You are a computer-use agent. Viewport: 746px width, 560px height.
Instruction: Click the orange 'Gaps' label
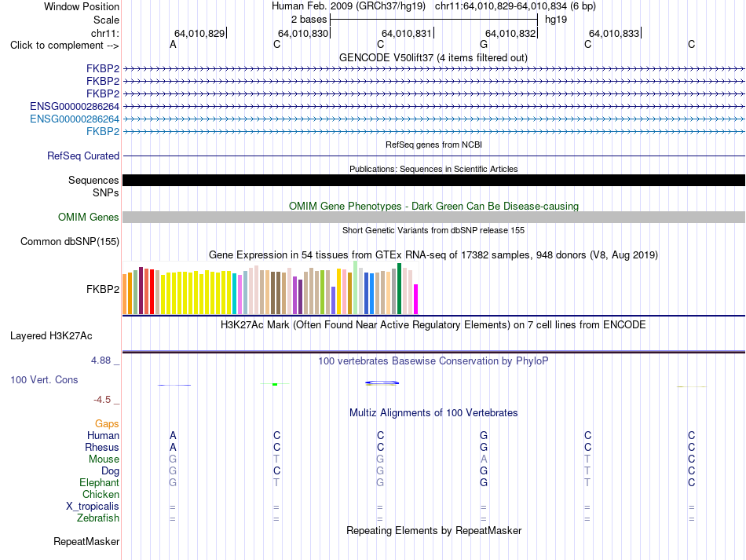107,423
